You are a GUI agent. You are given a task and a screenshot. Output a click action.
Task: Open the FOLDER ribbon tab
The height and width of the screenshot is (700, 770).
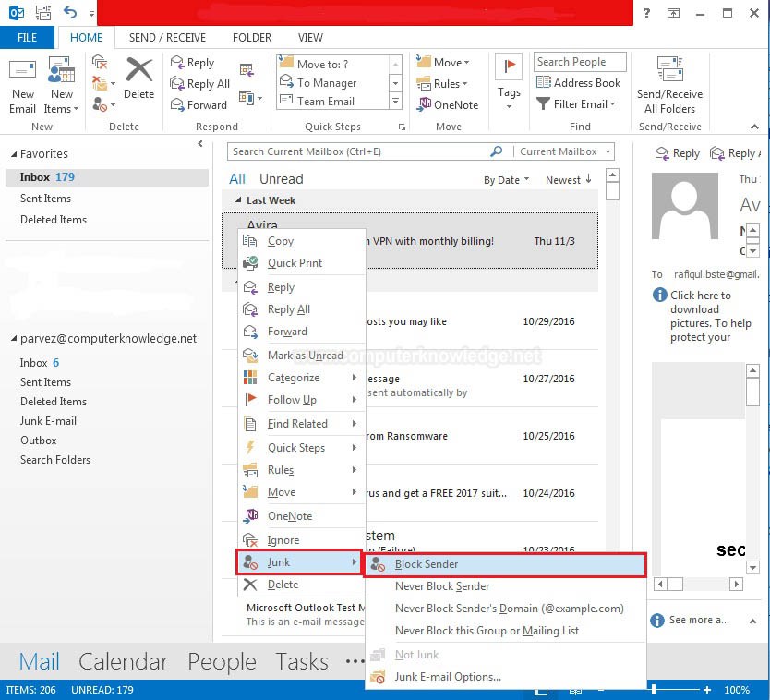(252, 37)
